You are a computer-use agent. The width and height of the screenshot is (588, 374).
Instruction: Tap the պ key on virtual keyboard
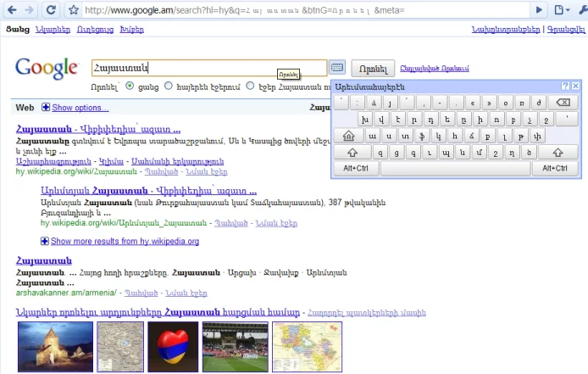[446, 153]
